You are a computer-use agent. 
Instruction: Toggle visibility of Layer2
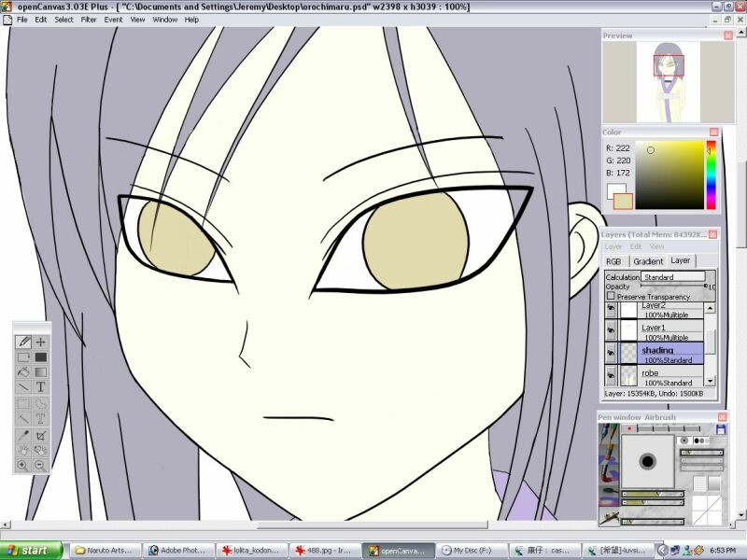pos(611,309)
